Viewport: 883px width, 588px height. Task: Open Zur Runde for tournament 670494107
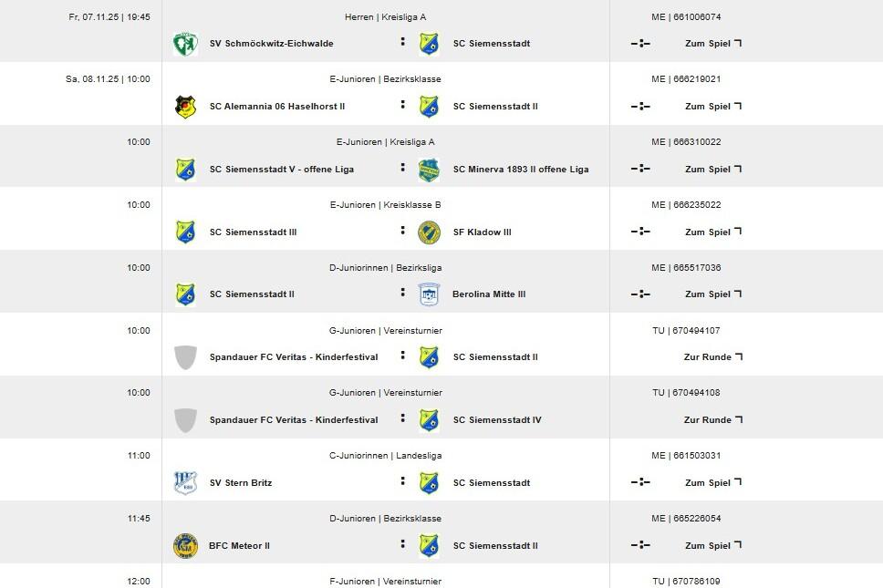click(712, 357)
